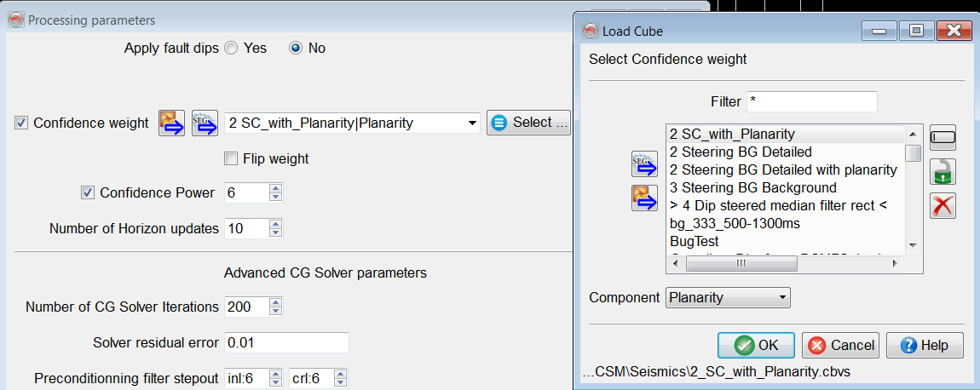Screen dimensions: 980x390
Task: Uncheck the Confidence weight checkbox
Action: tap(21, 123)
